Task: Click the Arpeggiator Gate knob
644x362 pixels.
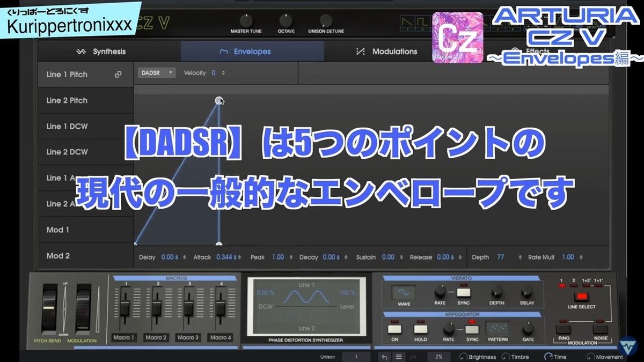Action: 528,328
